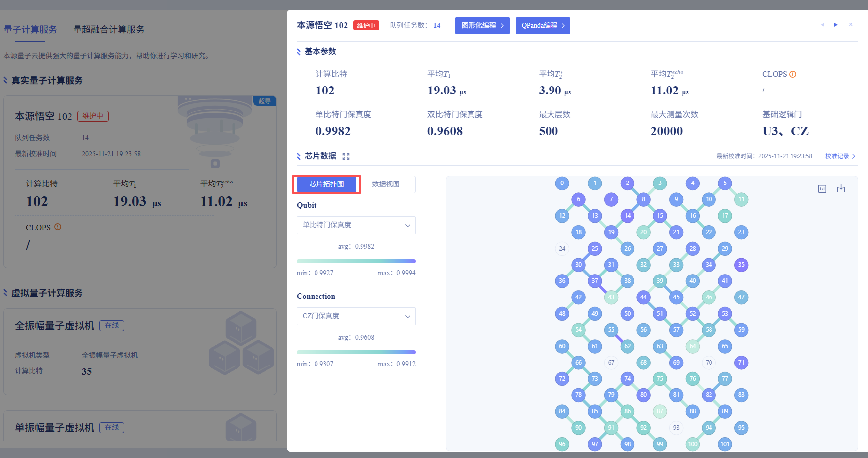This screenshot has height=458, width=868.
Task: Select the 芯片拓扑图 view
Action: coord(326,184)
